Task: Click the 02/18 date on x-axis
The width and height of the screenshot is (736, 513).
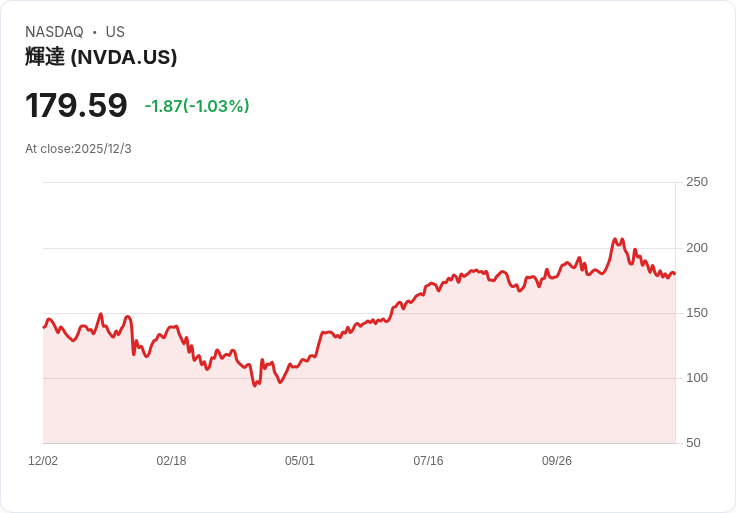Action: 171,461
